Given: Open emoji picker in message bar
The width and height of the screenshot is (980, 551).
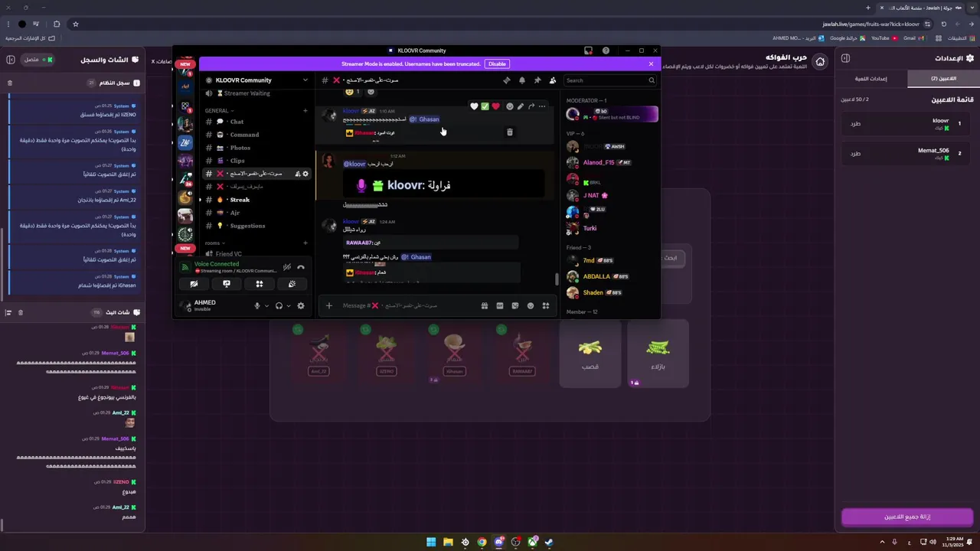Looking at the screenshot, I should 531,306.
